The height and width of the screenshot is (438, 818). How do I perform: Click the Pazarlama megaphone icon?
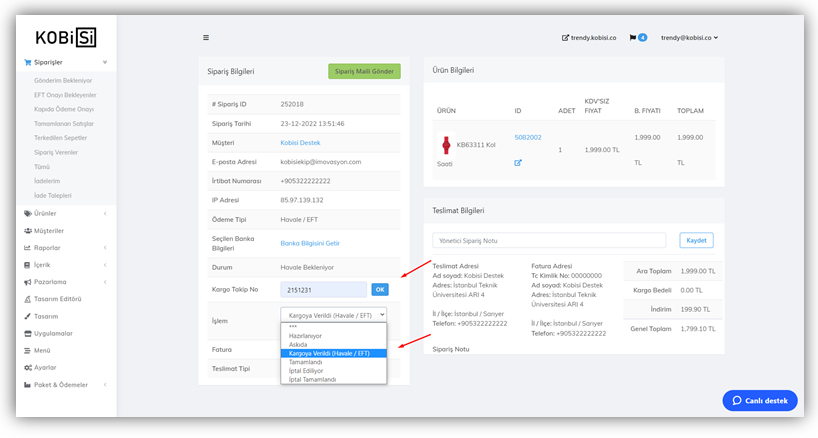(28, 282)
